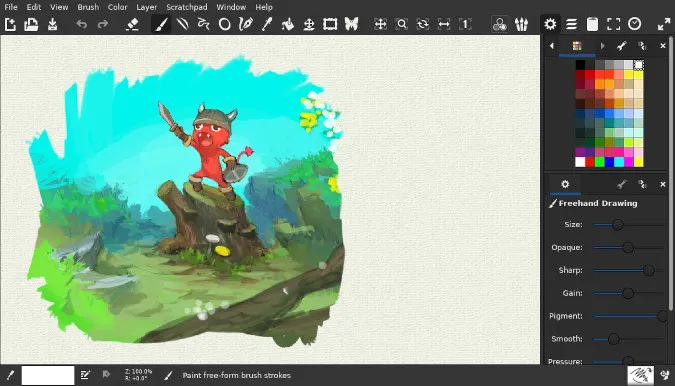Screen dimensions: 675x386
Task: Pick the pure green palette swatch
Action: (x=600, y=162)
